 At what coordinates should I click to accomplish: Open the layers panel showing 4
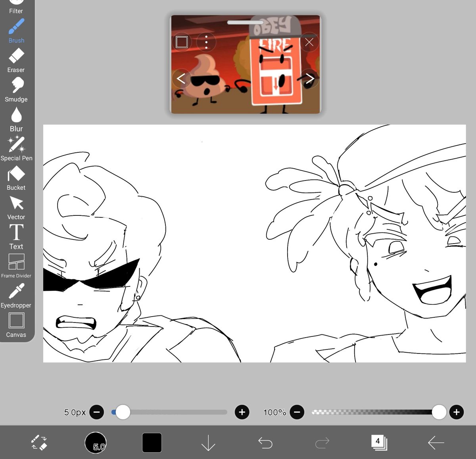[x=379, y=442]
